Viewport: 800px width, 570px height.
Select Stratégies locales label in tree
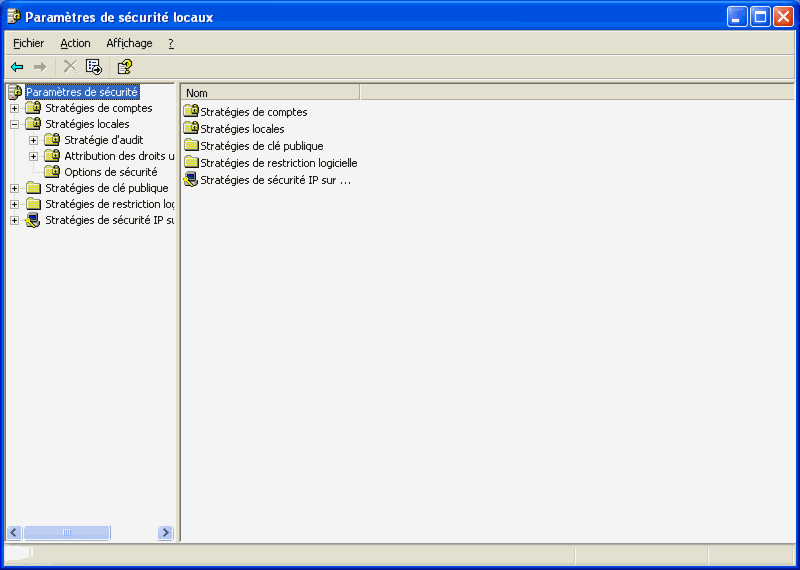tap(87, 124)
